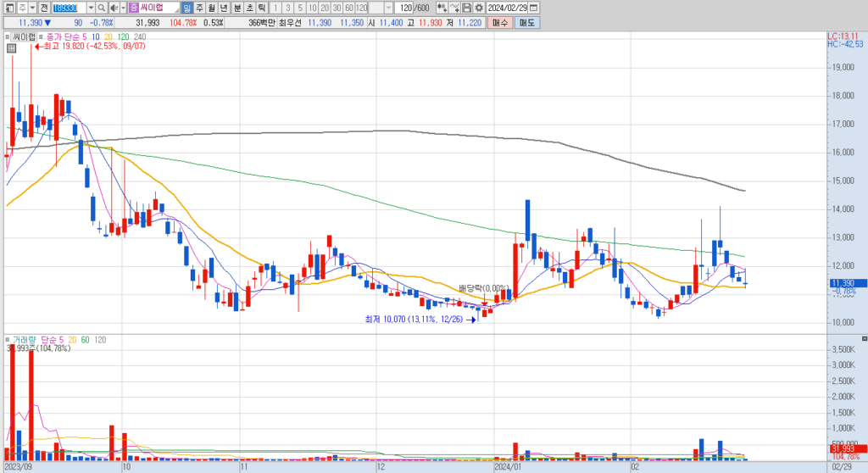Select the 월 monthly period tab
868x473 pixels.
[211, 8]
